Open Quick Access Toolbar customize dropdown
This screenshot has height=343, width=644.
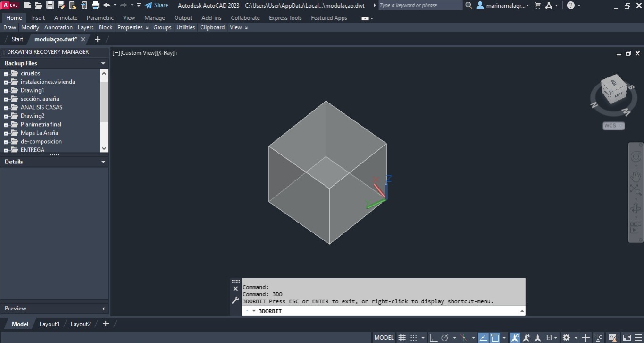tap(139, 5)
